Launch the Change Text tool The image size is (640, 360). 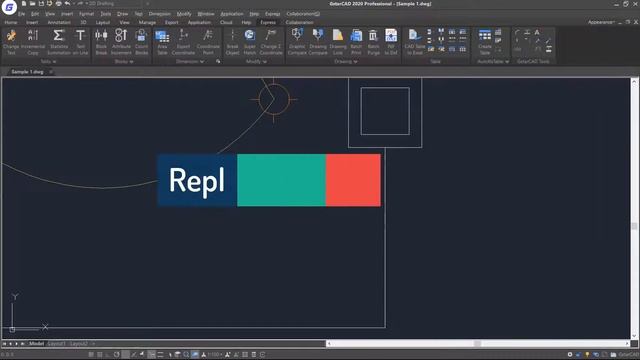click(x=11, y=42)
